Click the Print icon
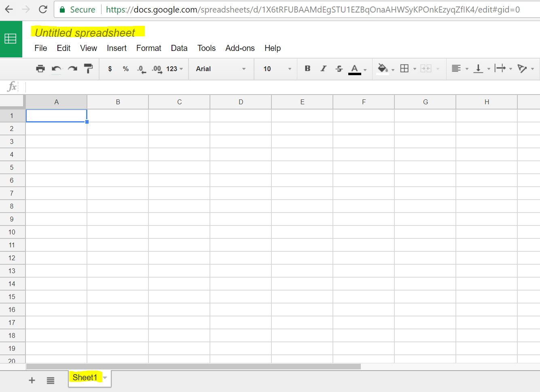 (x=40, y=69)
